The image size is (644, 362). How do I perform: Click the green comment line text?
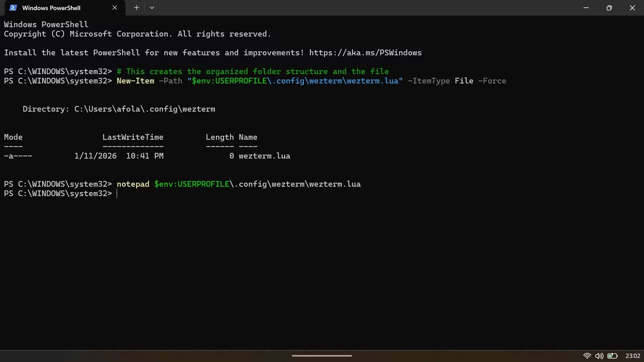(x=253, y=71)
